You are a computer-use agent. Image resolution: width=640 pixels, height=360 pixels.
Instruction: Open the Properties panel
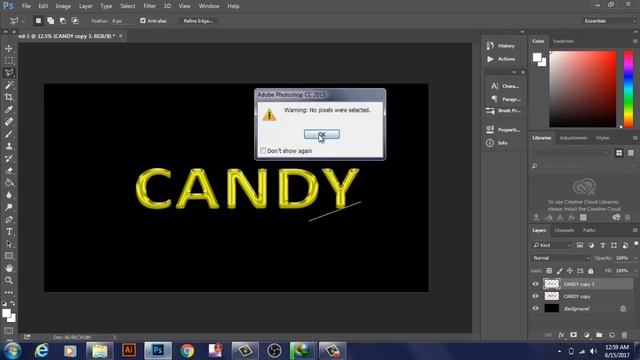pos(503,129)
